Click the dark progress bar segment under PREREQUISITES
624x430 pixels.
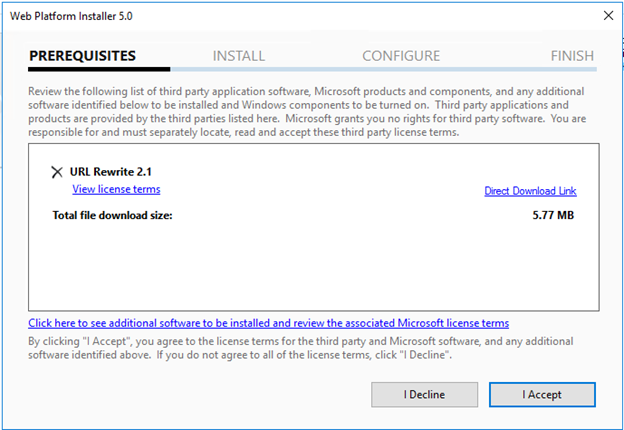tap(99, 70)
